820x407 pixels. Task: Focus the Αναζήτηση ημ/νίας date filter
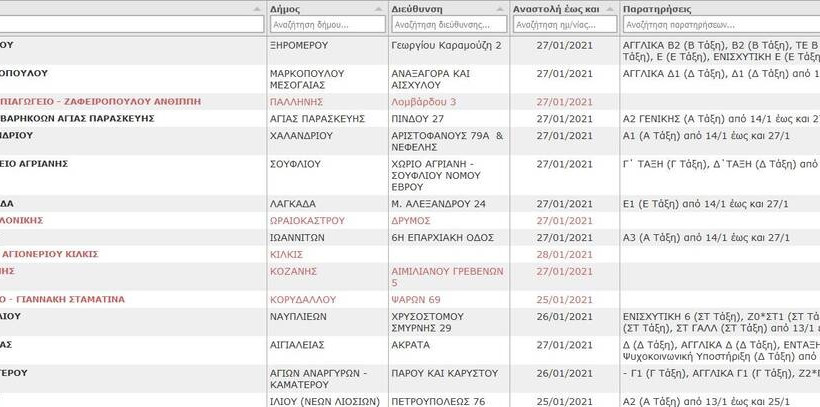click(564, 24)
